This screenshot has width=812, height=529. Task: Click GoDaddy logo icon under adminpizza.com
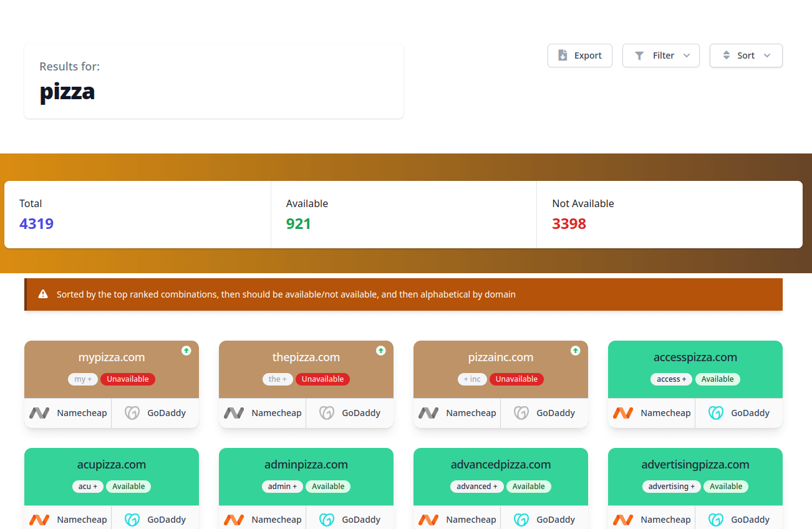327,520
